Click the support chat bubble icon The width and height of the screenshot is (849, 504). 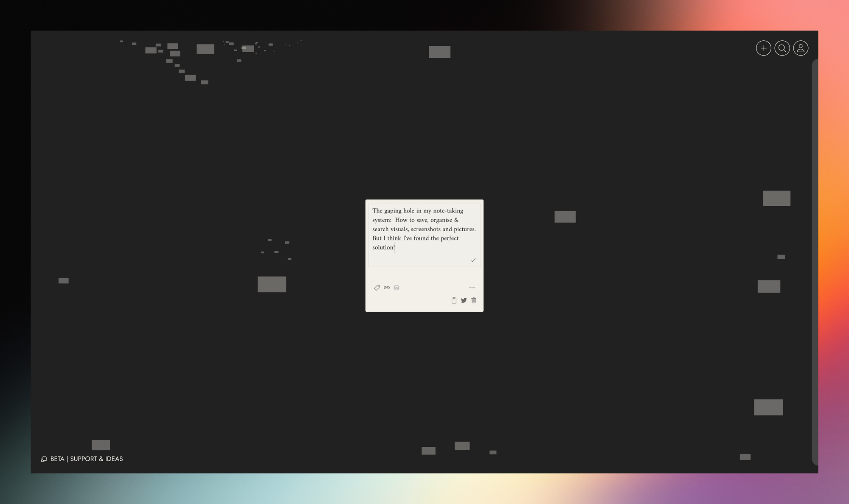pos(44,459)
